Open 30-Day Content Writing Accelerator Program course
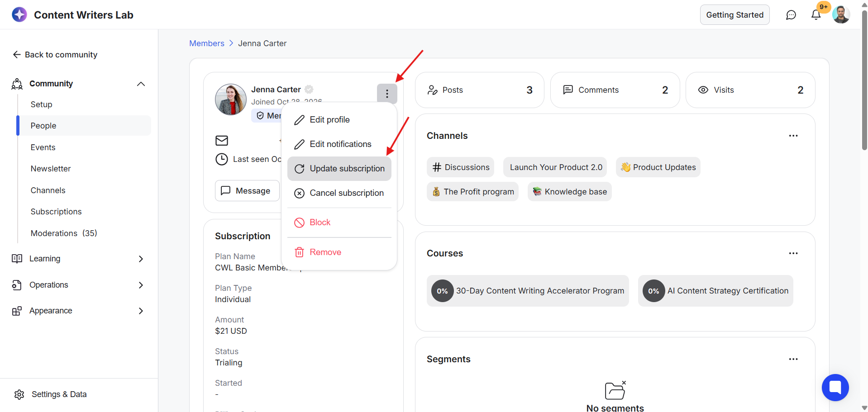868x412 pixels. pos(528,291)
